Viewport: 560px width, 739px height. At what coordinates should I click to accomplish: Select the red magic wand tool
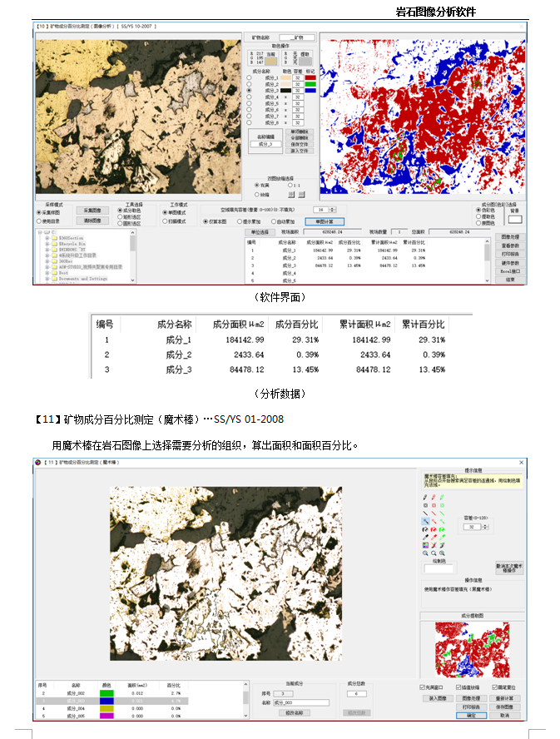pos(434,521)
